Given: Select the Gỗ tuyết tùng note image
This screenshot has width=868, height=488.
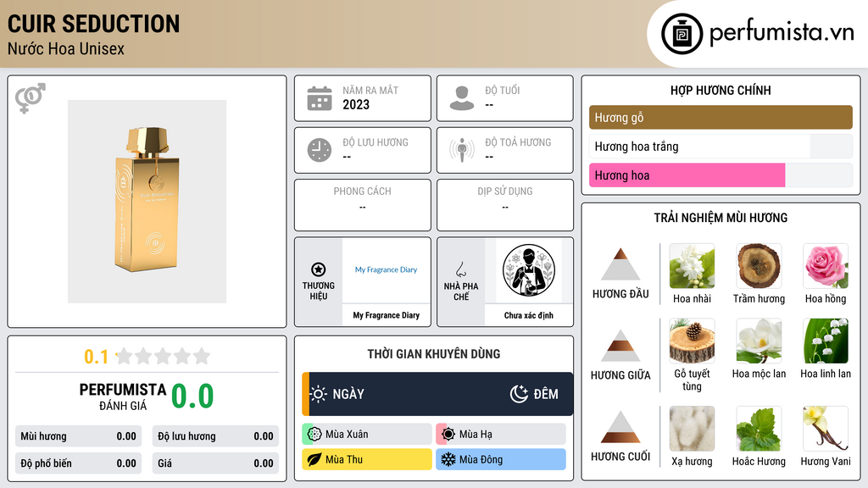Looking at the screenshot, I should coord(692,341).
